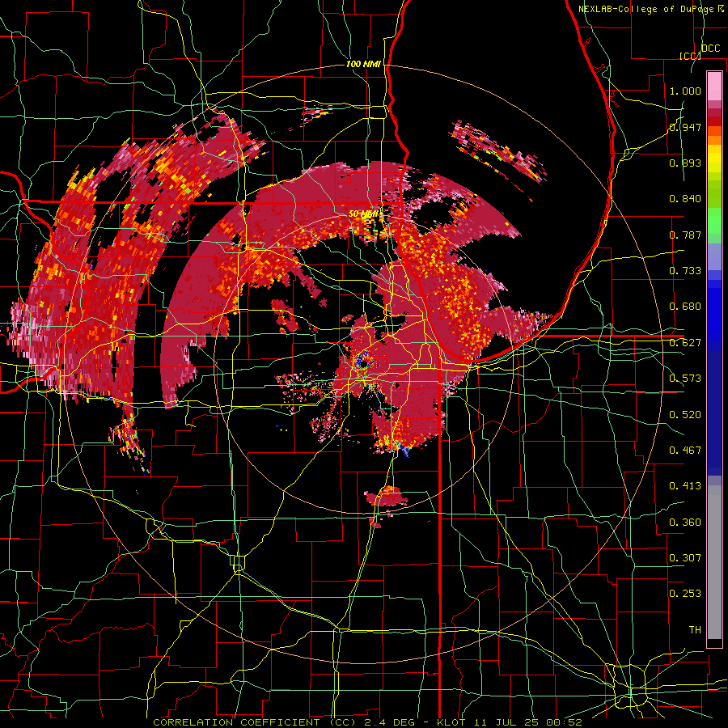Click the 0.413 legend value
The height and width of the screenshot is (728, 728).
click(685, 486)
